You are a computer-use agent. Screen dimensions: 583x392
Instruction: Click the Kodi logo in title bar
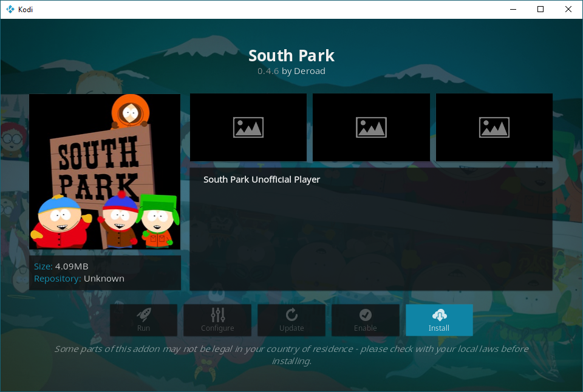[10, 9]
